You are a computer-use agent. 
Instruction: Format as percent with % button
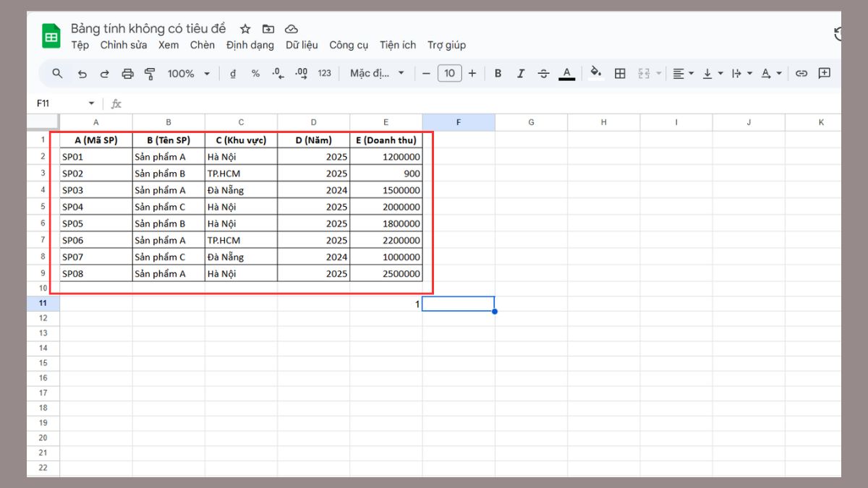[255, 74]
